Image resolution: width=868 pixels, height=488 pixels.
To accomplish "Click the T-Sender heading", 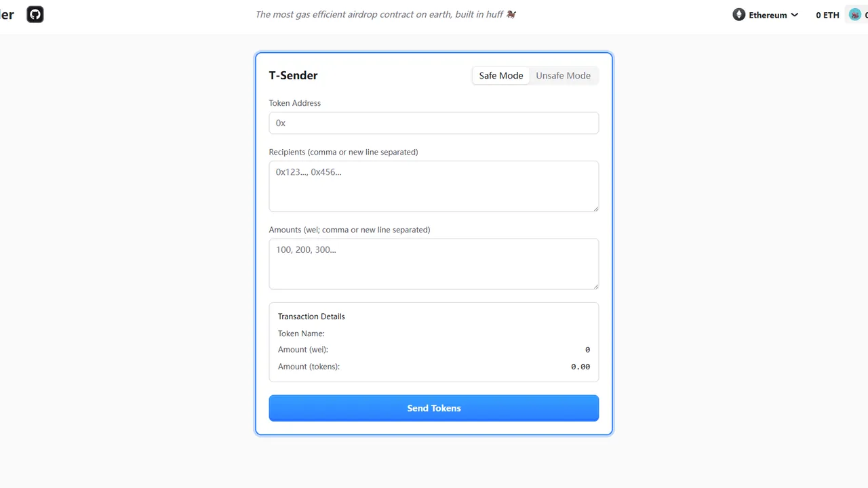I will point(293,75).
